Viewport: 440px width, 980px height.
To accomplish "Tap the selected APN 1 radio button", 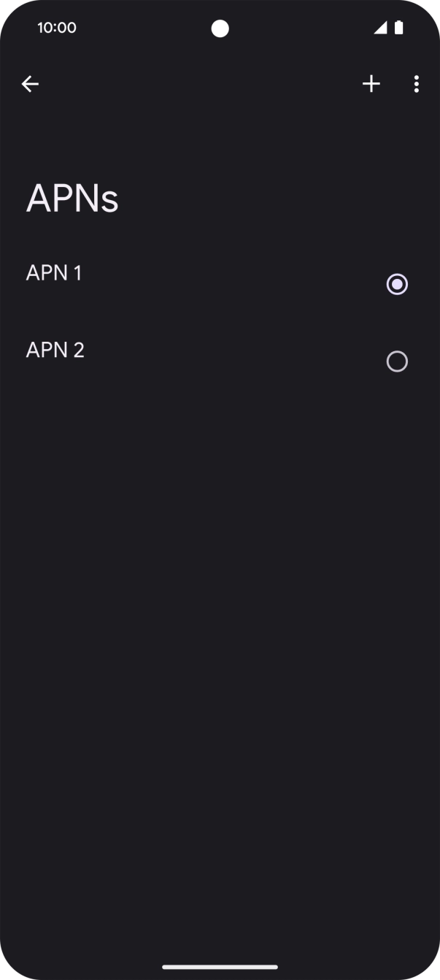I will [x=396, y=283].
